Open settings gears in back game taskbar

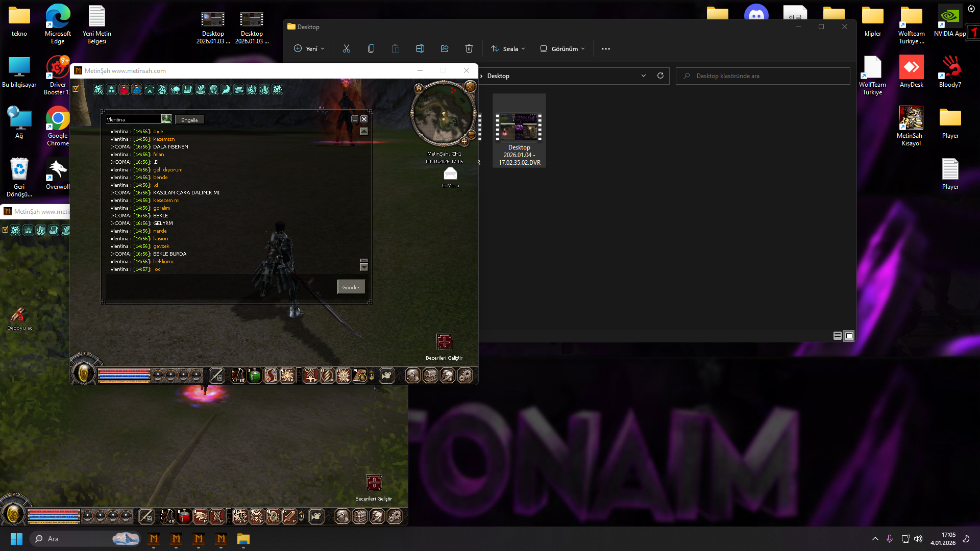pyautogui.click(x=395, y=517)
